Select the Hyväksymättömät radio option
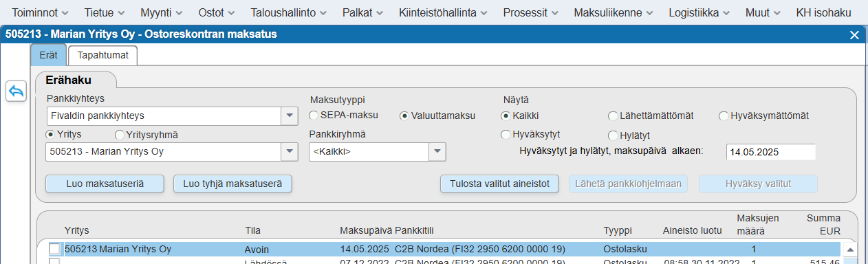 724,115
